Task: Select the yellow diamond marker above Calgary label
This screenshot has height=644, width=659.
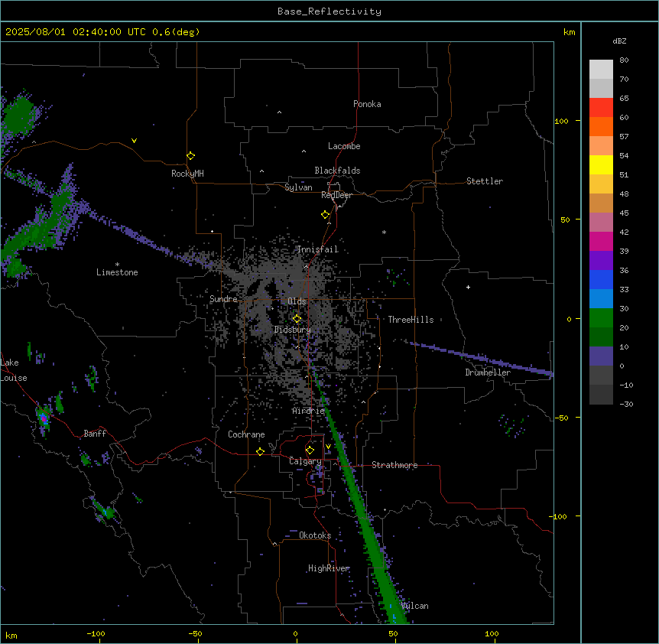Action: [x=310, y=450]
